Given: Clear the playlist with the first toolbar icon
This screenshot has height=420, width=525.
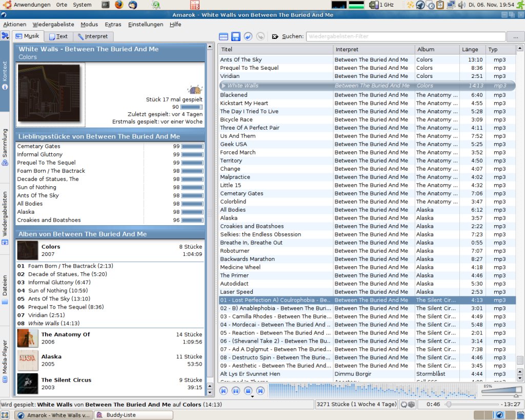Looking at the screenshot, I should 224,36.
